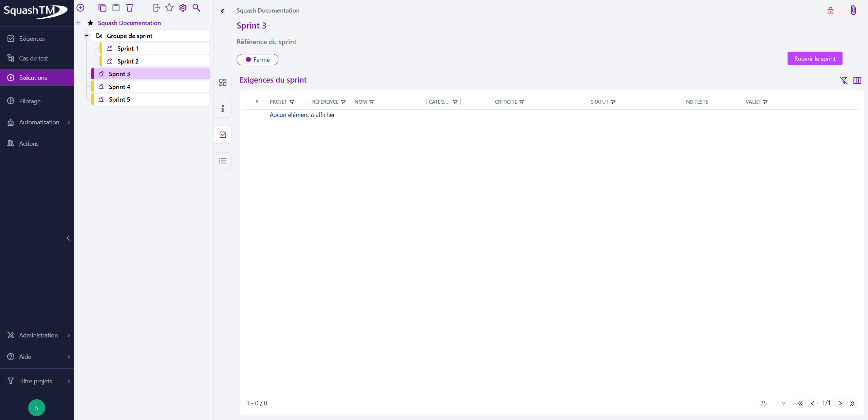Click the red lock icon

830,11
